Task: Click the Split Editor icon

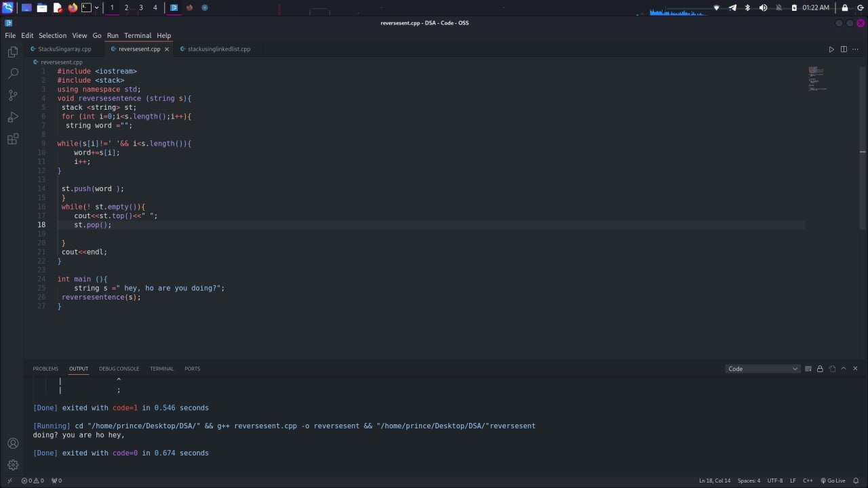Action: (x=844, y=49)
